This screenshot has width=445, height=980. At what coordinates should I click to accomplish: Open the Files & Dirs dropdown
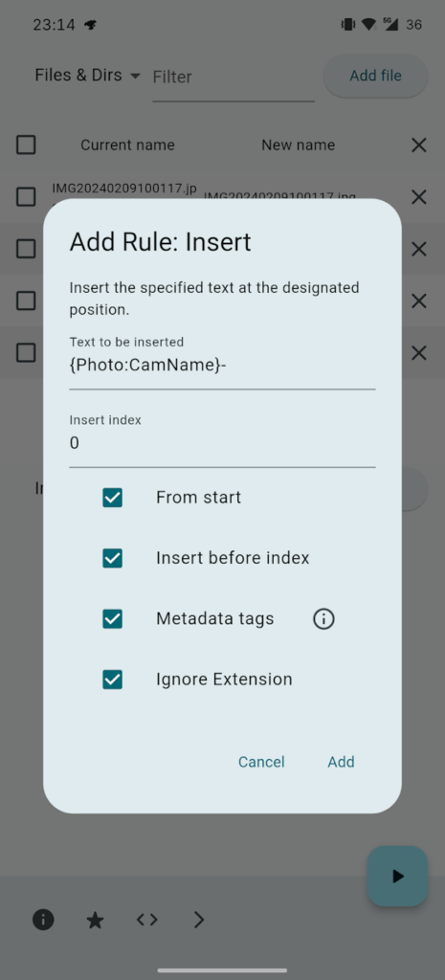87,76
